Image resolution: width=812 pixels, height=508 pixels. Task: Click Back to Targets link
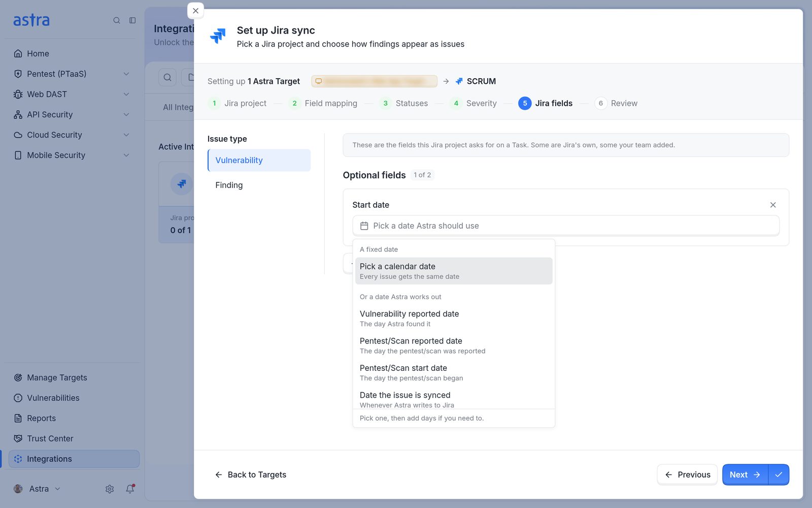click(x=251, y=474)
